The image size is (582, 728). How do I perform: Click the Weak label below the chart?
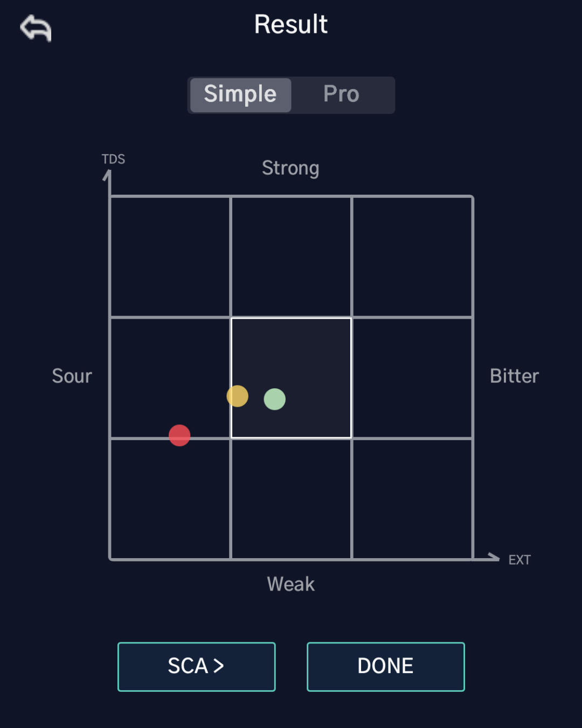290,584
